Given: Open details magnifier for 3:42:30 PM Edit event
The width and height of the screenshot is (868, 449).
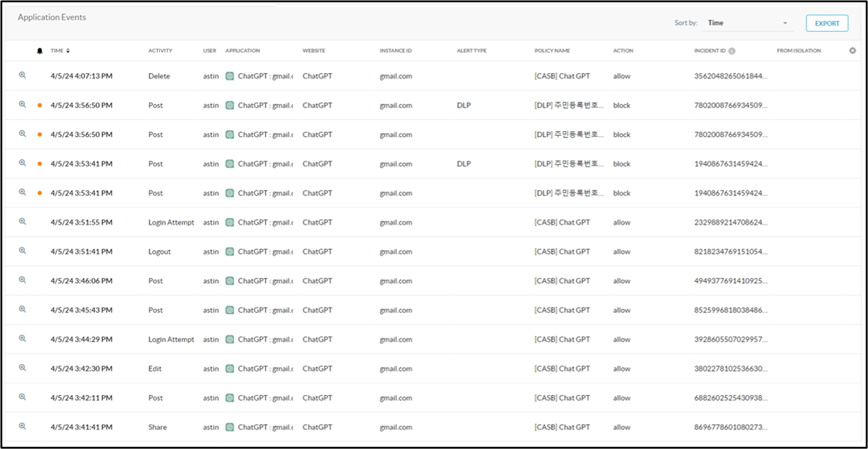Looking at the screenshot, I should pyautogui.click(x=22, y=368).
